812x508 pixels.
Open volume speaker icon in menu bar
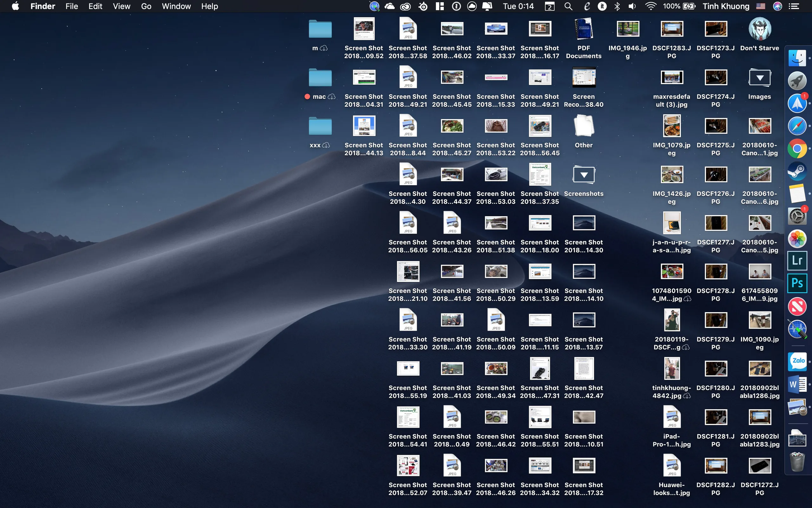(632, 6)
